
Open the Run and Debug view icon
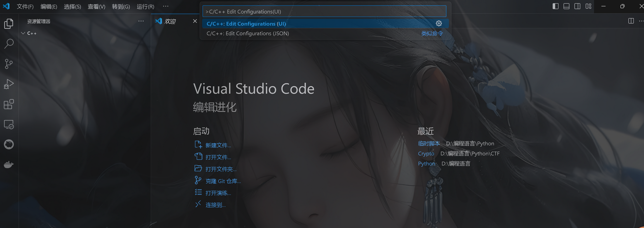point(9,84)
